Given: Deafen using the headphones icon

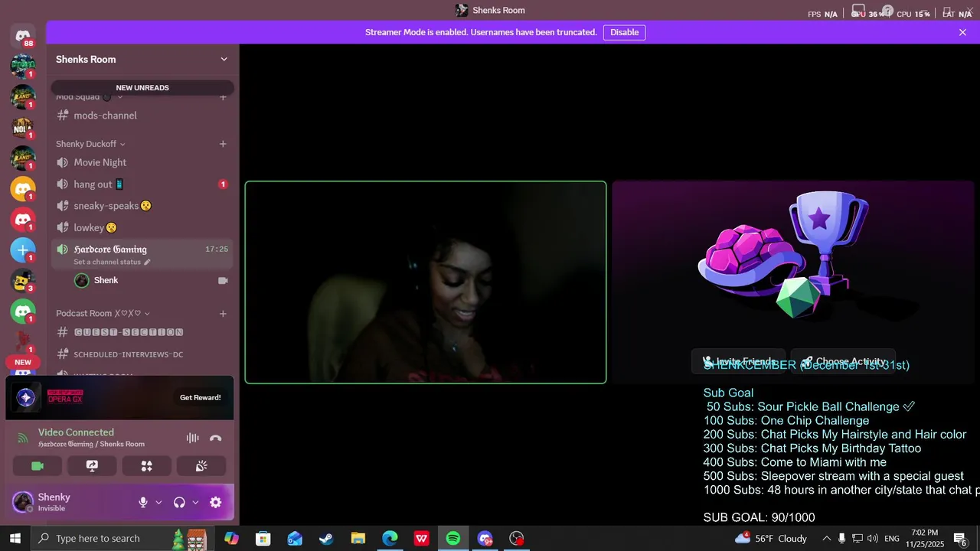Looking at the screenshot, I should pyautogui.click(x=179, y=502).
